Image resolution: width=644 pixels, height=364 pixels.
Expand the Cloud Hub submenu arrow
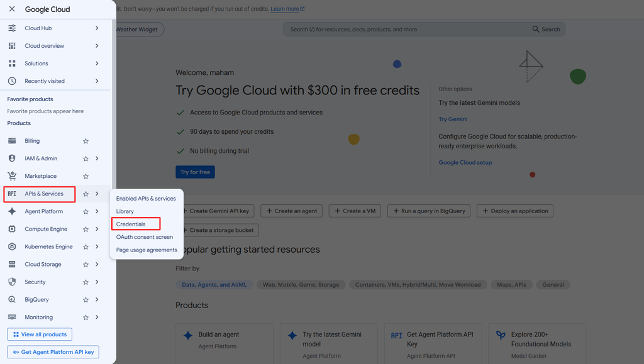click(x=97, y=28)
